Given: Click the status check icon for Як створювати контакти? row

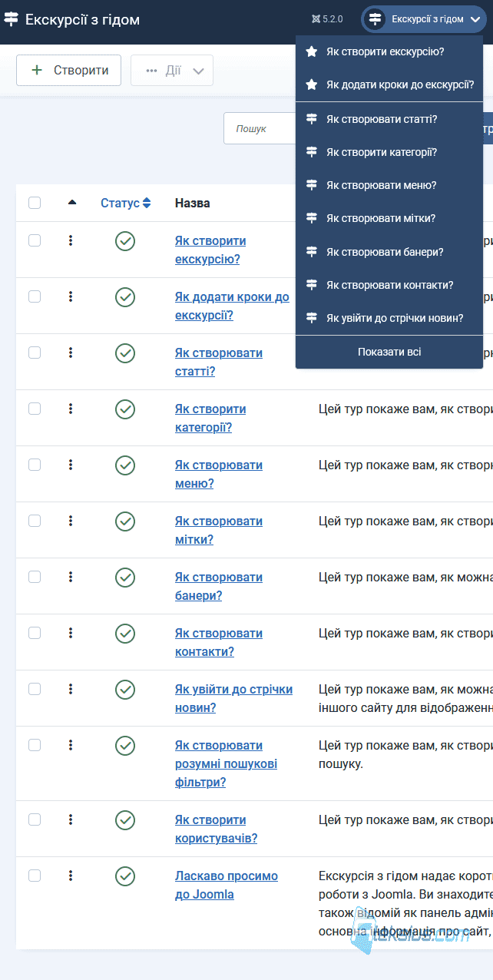Looking at the screenshot, I should 125,634.
